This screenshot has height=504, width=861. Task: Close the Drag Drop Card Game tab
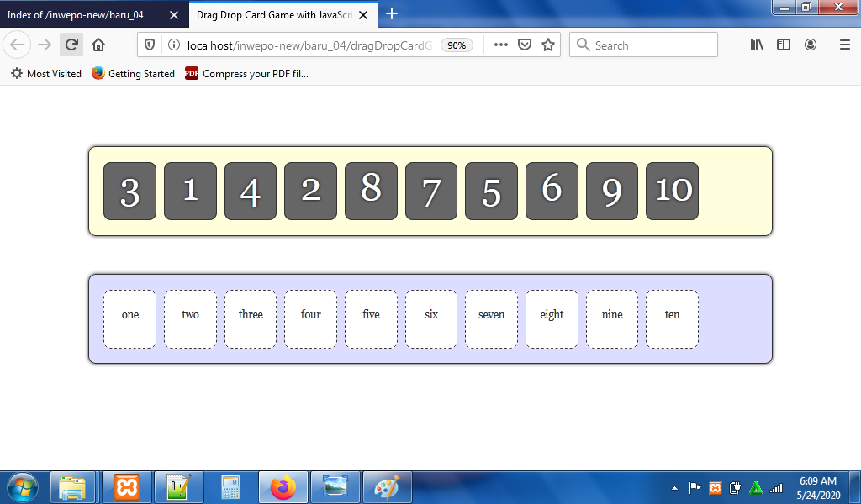coord(363,15)
